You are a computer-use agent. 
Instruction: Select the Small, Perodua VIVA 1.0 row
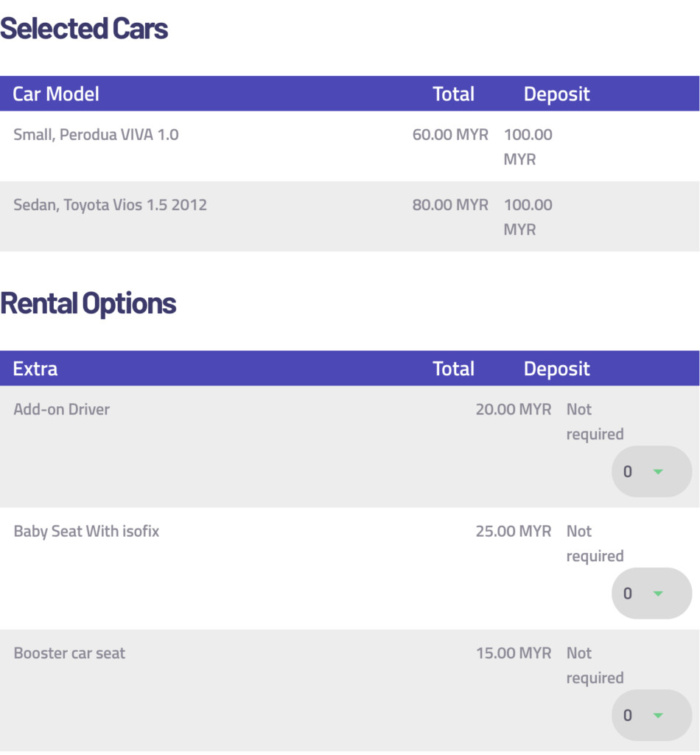point(97,135)
